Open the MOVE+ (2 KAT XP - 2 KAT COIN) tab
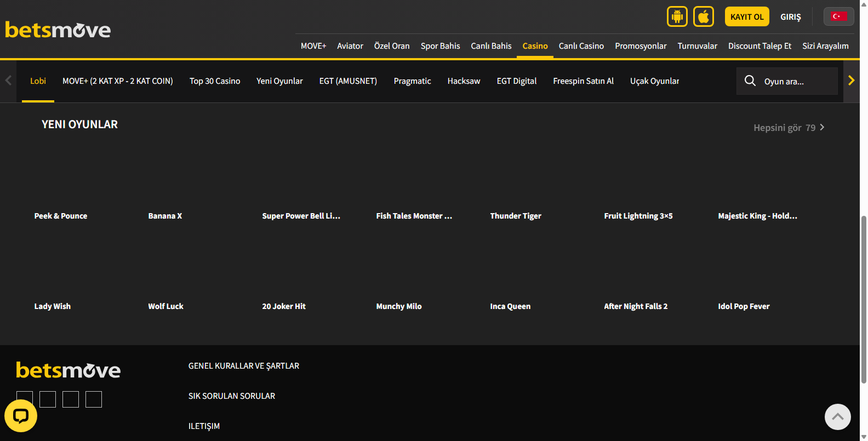868x441 pixels. [x=118, y=81]
